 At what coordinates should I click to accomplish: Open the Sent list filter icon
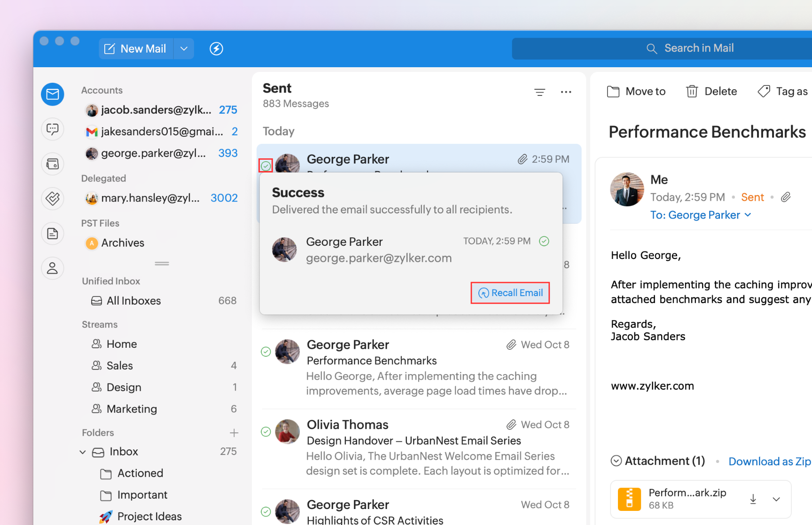tap(539, 92)
